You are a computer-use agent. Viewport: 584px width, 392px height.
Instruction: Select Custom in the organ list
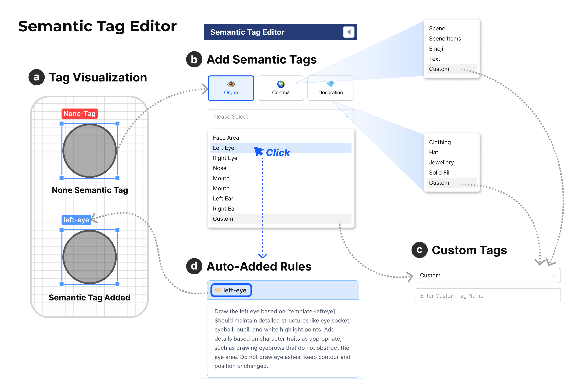(223, 219)
